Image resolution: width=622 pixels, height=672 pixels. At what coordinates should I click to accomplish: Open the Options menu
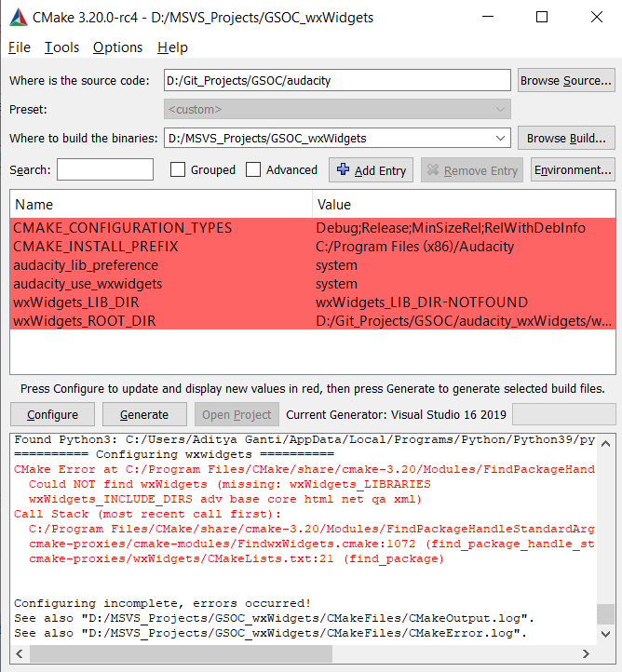pos(117,47)
